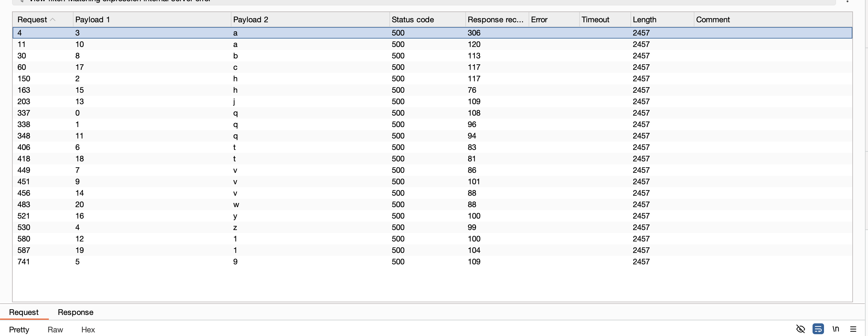Select the row for request 587

pos(432,250)
